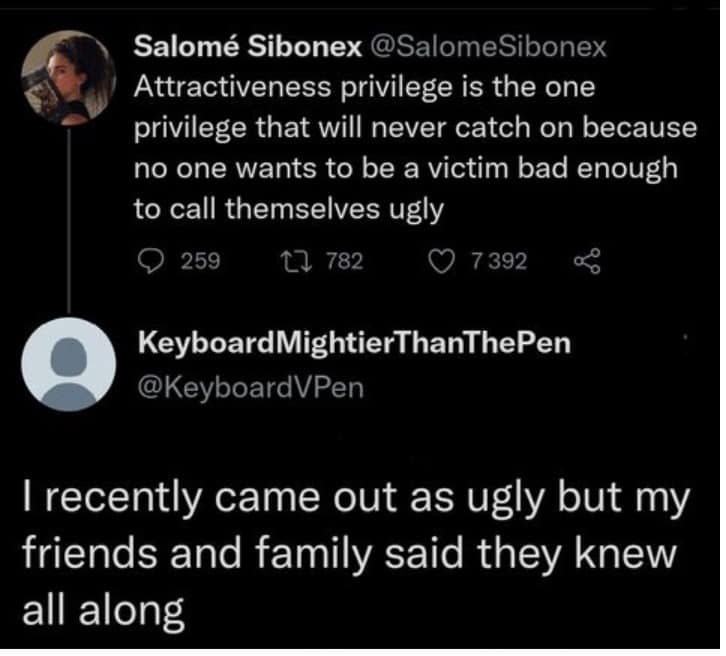Screen dimensions: 726x656
Task: Click the @SalomeSibonex handle
Action: point(487,47)
